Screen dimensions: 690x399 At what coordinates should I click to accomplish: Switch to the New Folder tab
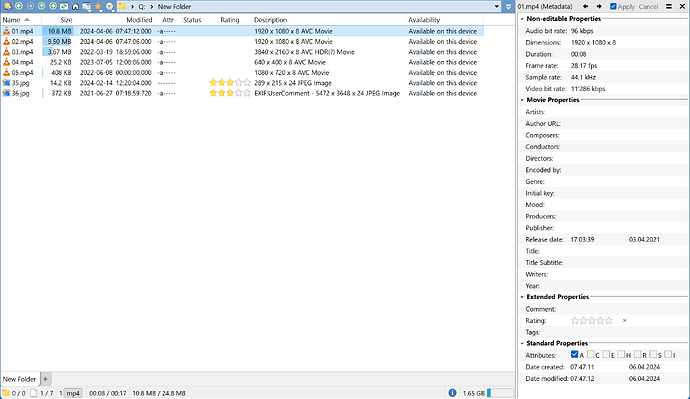coord(19,379)
